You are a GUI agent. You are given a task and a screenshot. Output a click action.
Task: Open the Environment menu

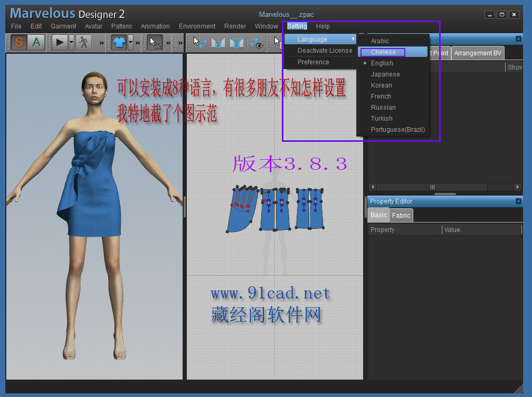[x=197, y=26]
